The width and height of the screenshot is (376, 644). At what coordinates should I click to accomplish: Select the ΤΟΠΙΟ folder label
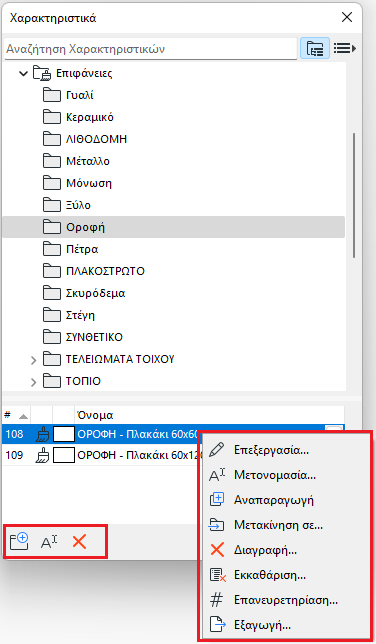[x=83, y=381]
